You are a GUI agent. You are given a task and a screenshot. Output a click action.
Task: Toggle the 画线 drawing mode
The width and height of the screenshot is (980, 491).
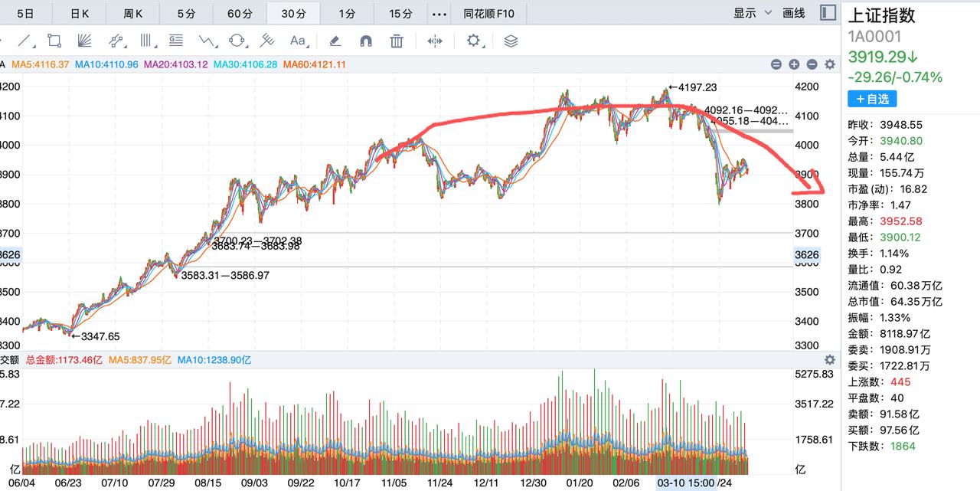pyautogui.click(x=794, y=13)
